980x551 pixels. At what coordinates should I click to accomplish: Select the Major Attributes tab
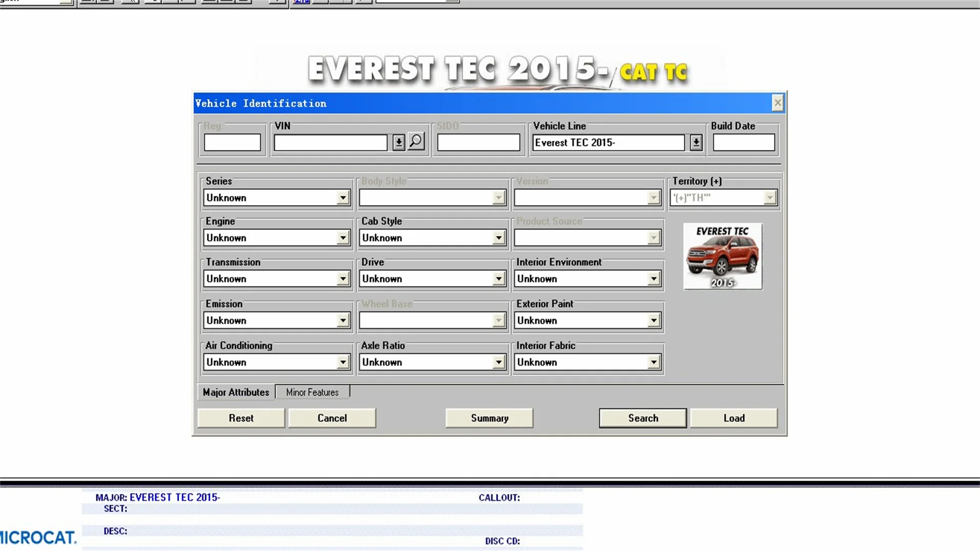236,392
